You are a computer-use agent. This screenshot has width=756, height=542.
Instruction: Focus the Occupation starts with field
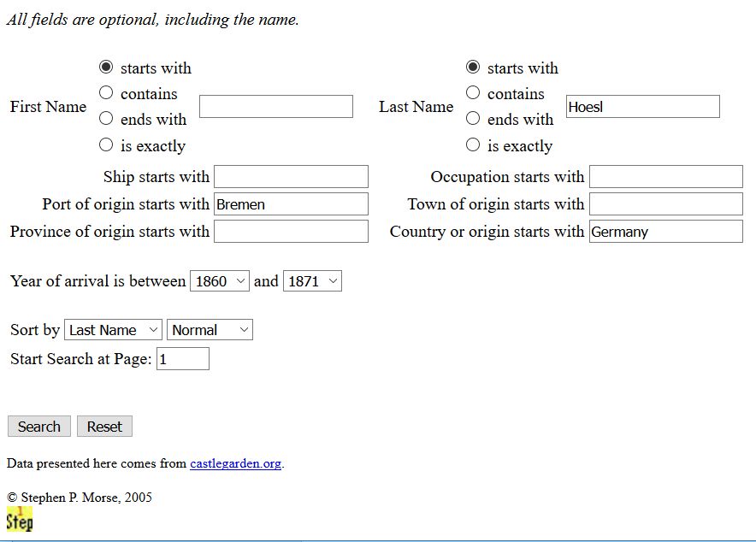[x=666, y=177]
